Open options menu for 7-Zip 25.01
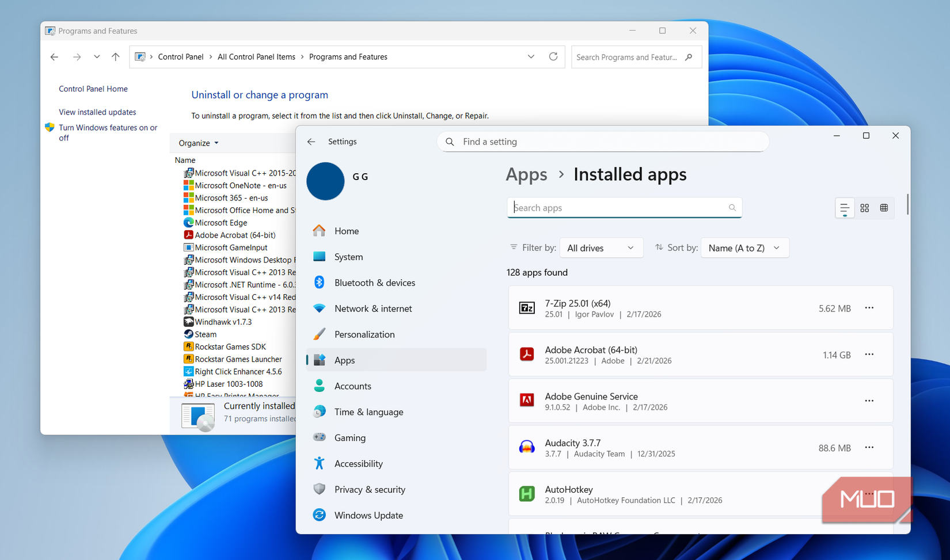 coord(869,308)
